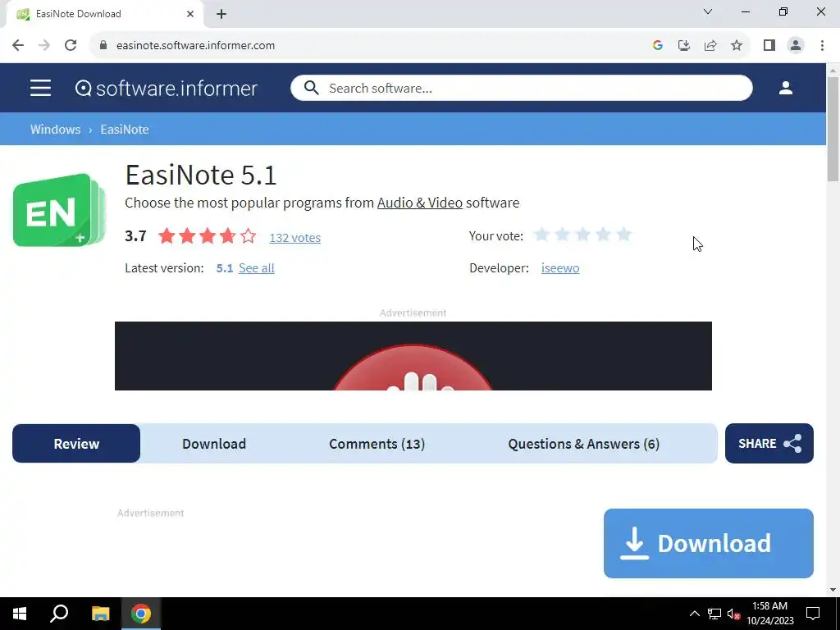Rate four stars in Your vote
Viewport: 840px width, 630px height.
point(603,235)
